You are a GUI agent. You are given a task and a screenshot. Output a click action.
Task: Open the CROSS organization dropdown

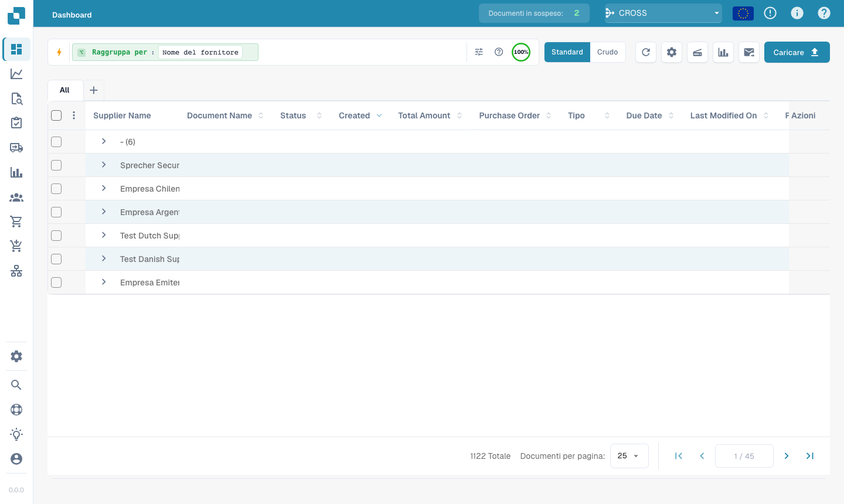[663, 13]
